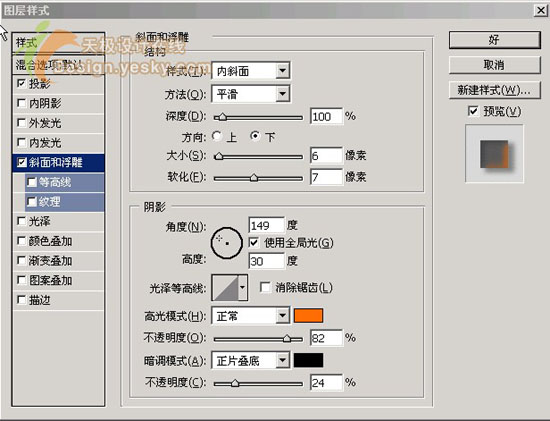Click the 新建样式 button
Image resolution: width=550 pixels, height=421 pixels.
pos(495,91)
